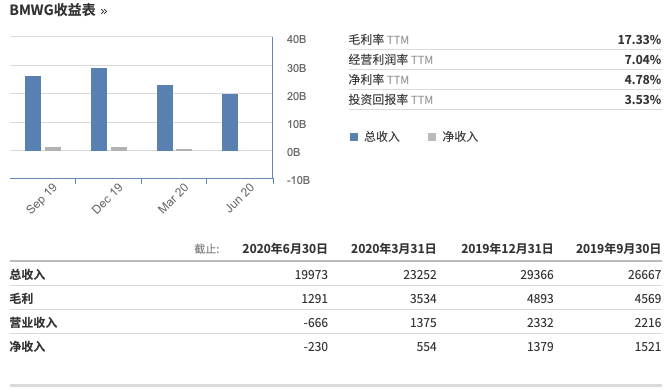This screenshot has height=390, width=672.
Task: Select the 经营利润率 TTM label
Action: 390,60
